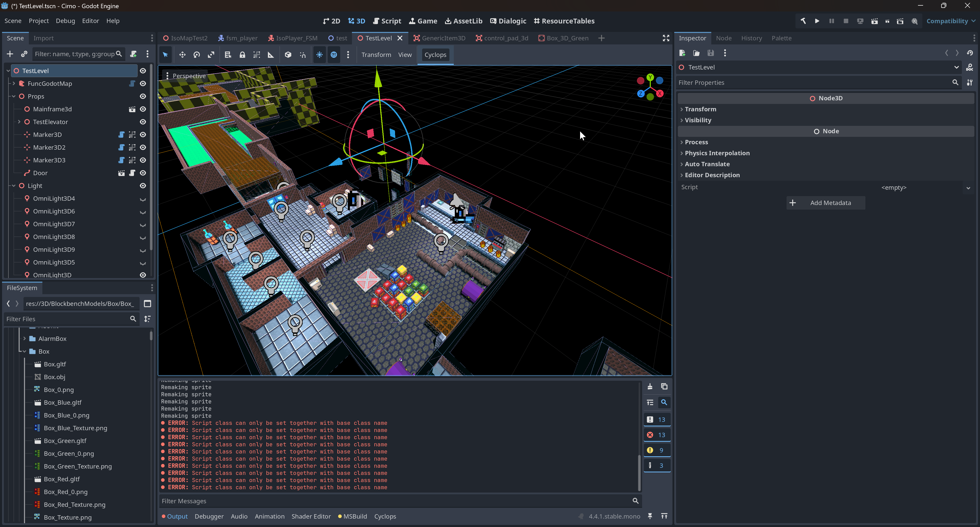Viewport: 980px width, 527px height.
Task: Clear the output log
Action: [650, 387]
